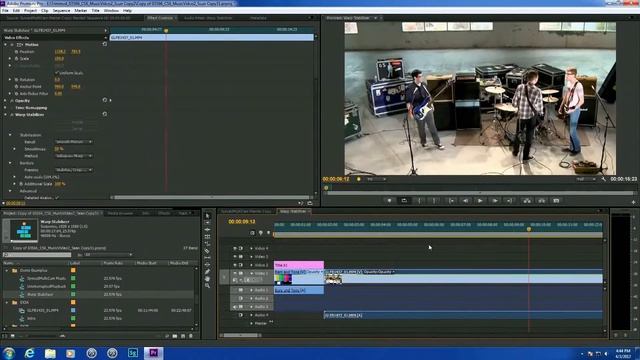Image resolution: width=640 pixels, height=360 pixels.
Task: Select the Zoom magnifier tool
Action: tap(207, 286)
